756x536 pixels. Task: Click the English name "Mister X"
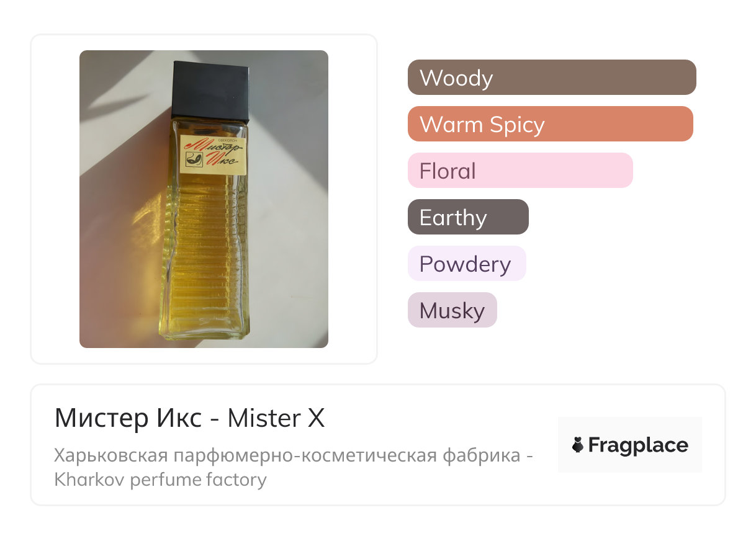276,419
